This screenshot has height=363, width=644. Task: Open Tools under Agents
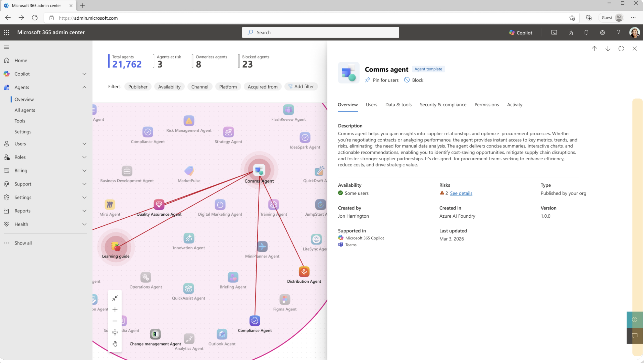(x=20, y=121)
